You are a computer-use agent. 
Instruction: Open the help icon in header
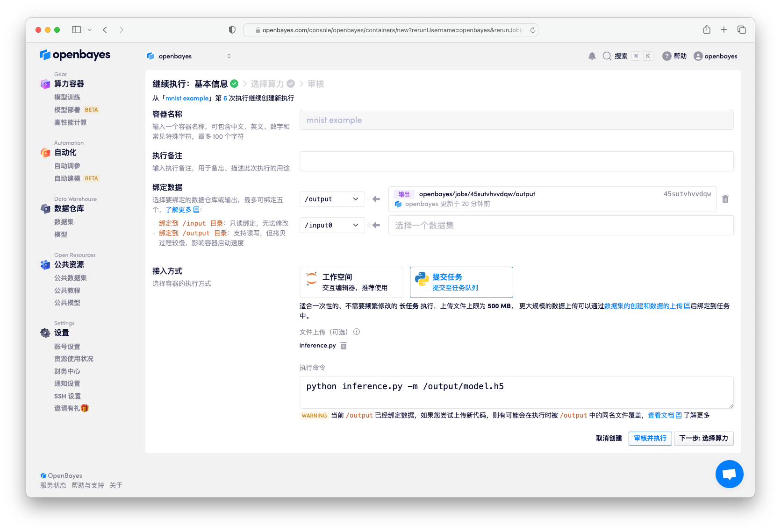[666, 56]
